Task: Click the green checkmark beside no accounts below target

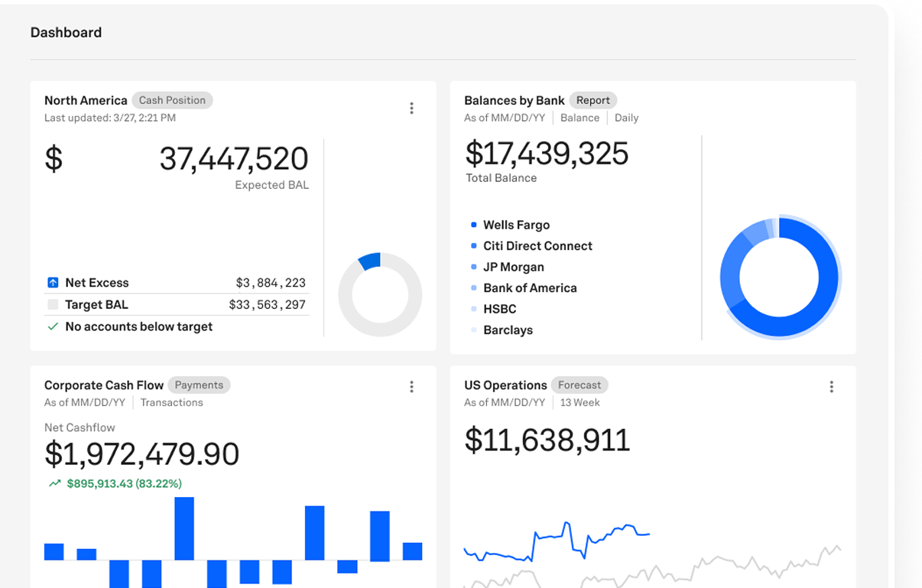Action: (53, 326)
